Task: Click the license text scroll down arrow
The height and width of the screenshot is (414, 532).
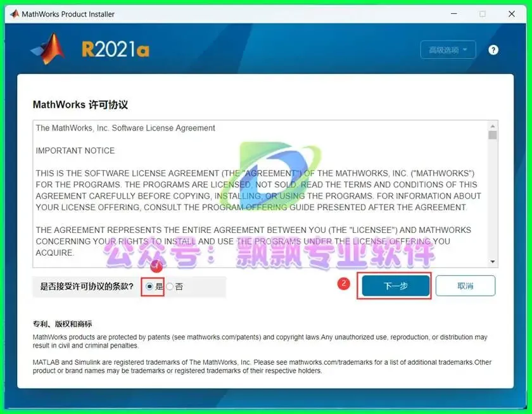Action: pyautogui.click(x=493, y=261)
